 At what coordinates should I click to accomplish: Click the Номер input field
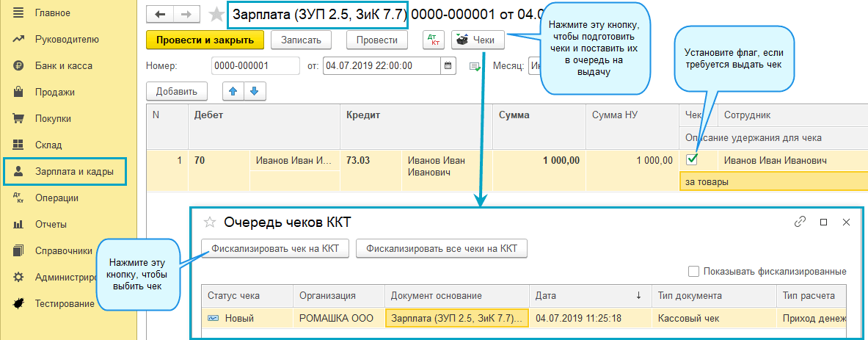point(254,65)
